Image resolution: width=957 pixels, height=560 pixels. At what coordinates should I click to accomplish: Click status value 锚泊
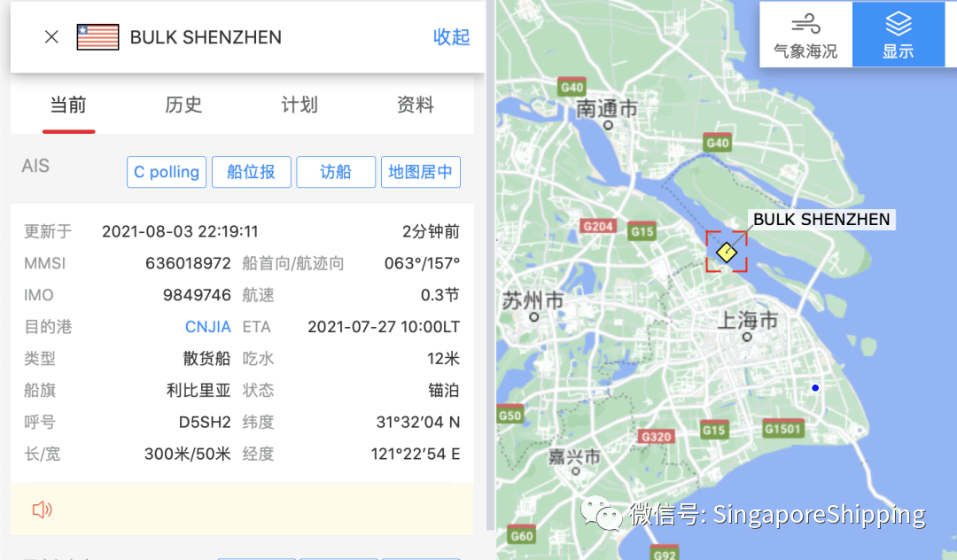(x=444, y=391)
